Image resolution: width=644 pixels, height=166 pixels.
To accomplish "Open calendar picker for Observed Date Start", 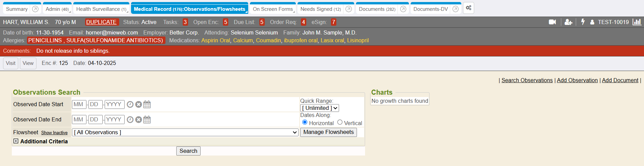I will coord(147,104).
